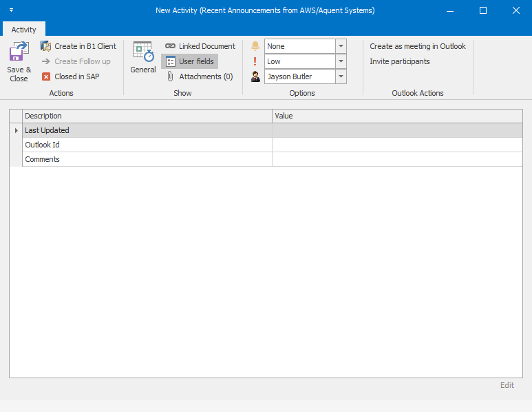
Task: Maximize the New Activity window
Action: tap(483, 10)
